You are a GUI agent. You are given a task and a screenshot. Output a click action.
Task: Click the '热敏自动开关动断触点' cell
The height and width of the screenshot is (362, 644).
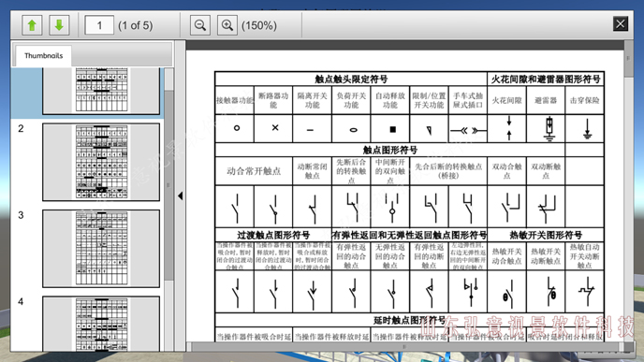(x=584, y=256)
